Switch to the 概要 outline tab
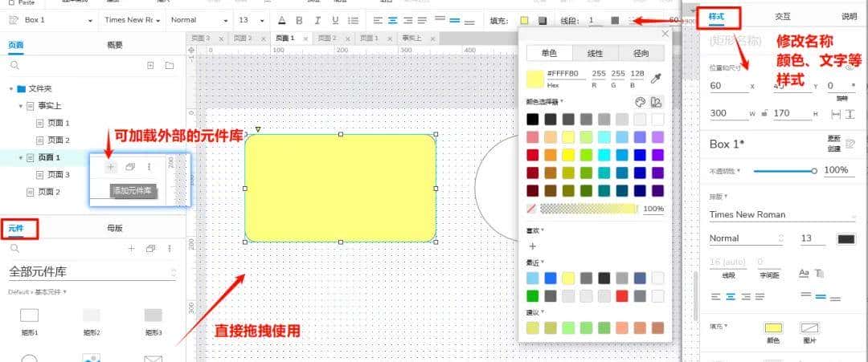 115,45
